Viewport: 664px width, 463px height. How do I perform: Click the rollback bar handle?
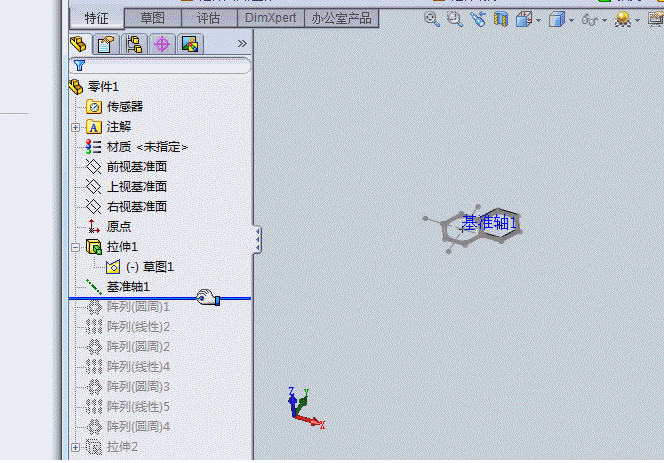160,298
